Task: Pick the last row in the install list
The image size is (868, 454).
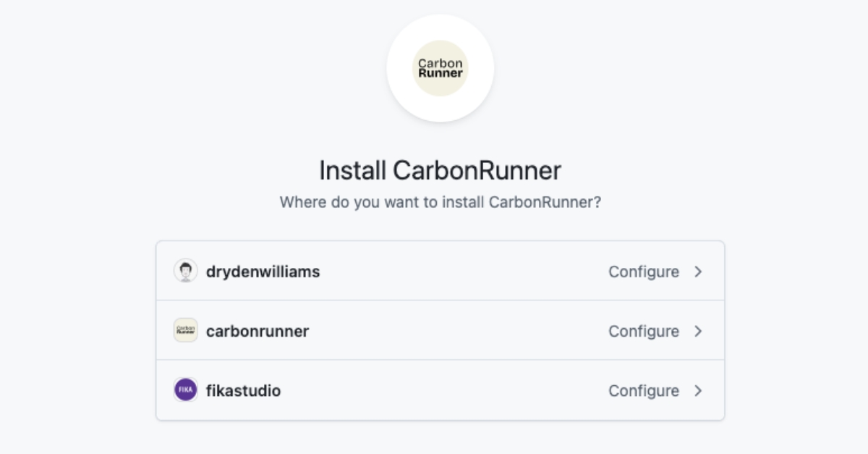Action: 440,390
